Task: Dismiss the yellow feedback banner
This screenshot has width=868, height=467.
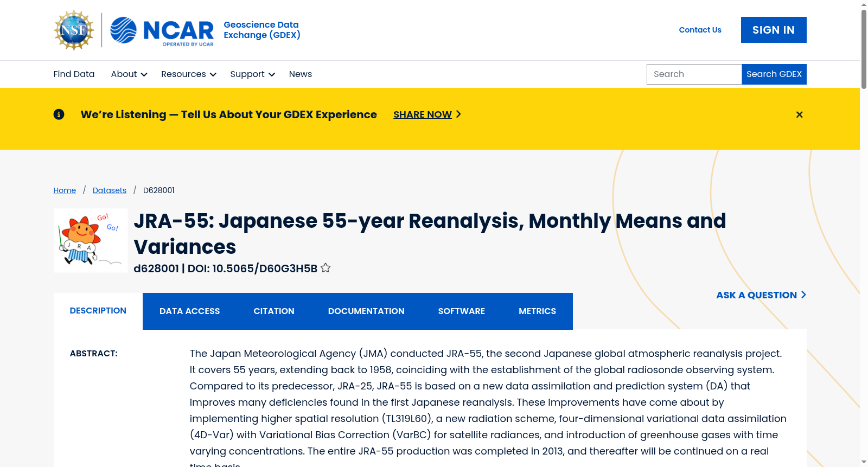Action: [799, 114]
